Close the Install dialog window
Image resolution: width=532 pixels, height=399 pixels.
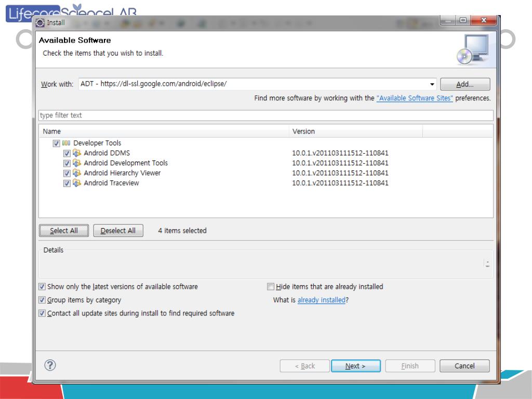coord(484,20)
